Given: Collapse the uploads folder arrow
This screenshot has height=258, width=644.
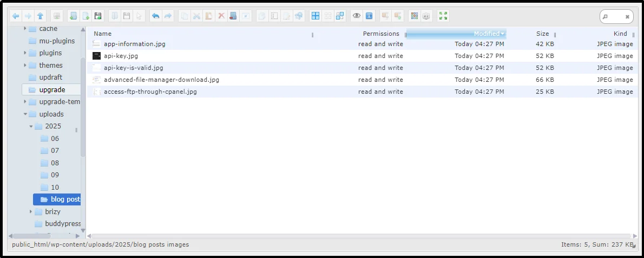Looking at the screenshot, I should pos(25,114).
